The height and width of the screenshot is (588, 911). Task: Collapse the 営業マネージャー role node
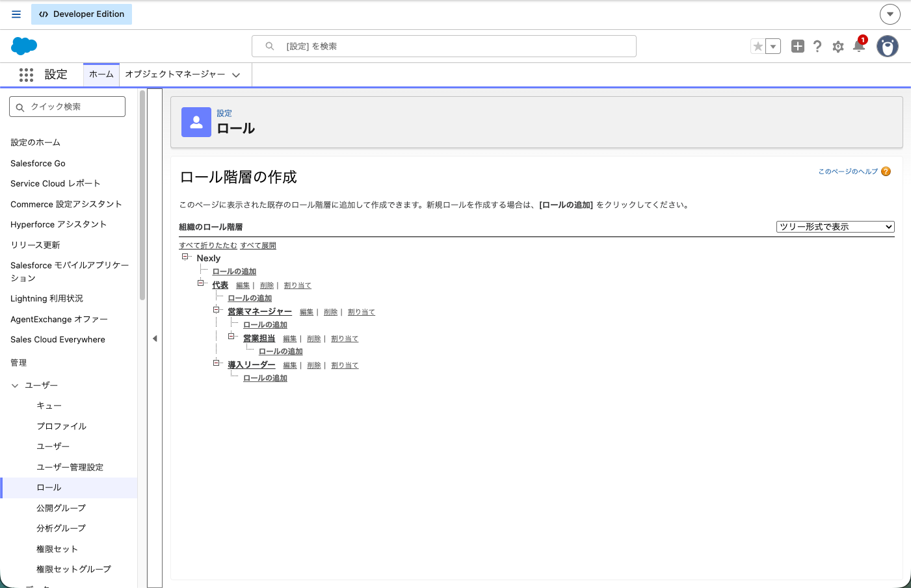pyautogui.click(x=216, y=310)
